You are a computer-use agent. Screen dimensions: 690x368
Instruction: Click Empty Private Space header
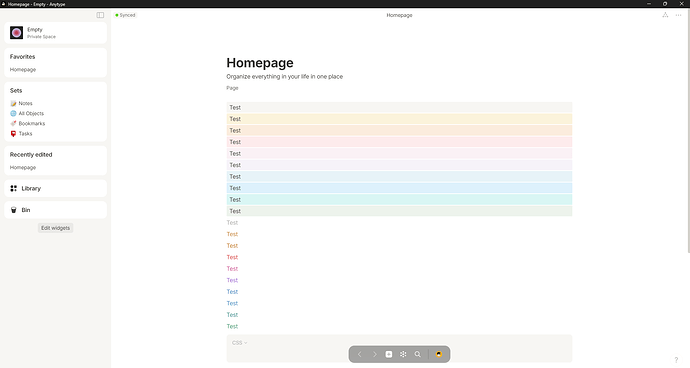click(x=55, y=33)
